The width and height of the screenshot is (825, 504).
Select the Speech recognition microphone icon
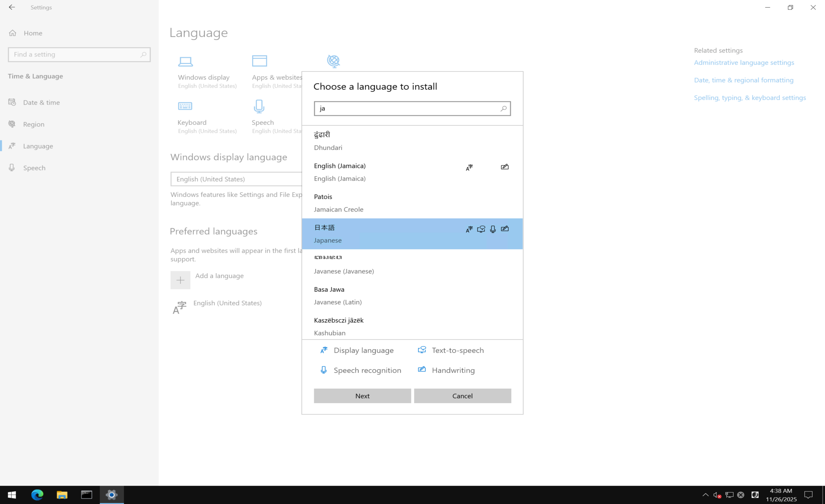[323, 370]
